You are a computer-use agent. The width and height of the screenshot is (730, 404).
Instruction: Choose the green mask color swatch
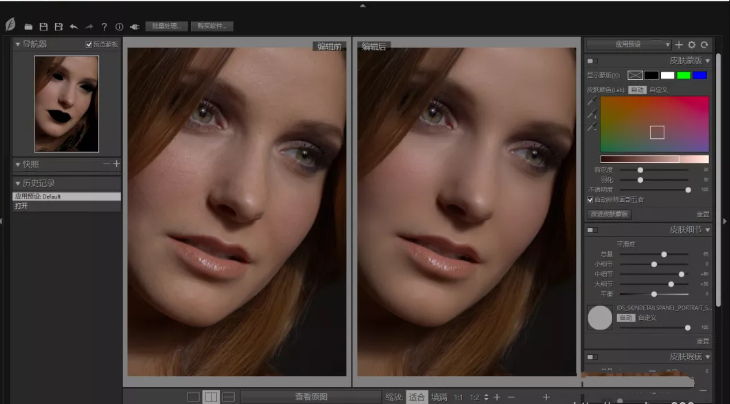coord(684,75)
